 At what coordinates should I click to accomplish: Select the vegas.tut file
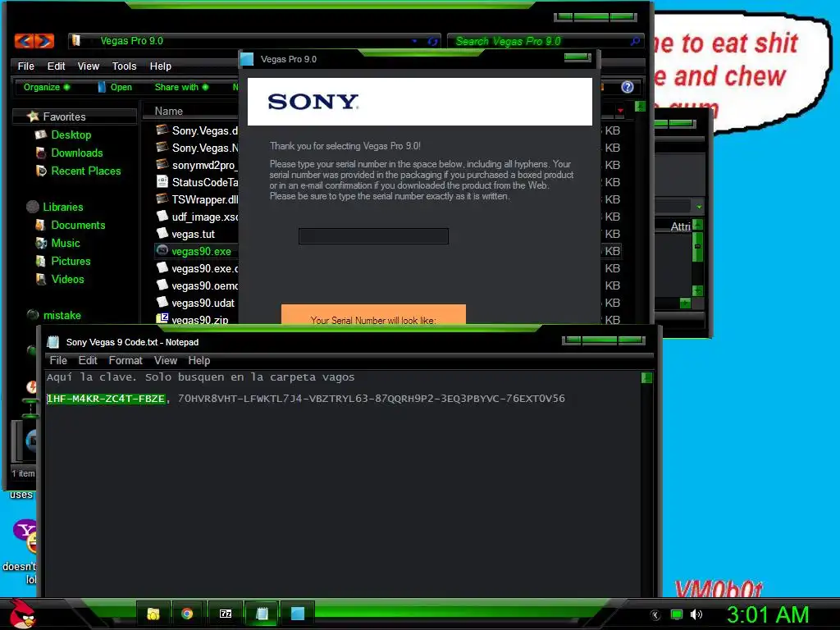click(x=194, y=234)
